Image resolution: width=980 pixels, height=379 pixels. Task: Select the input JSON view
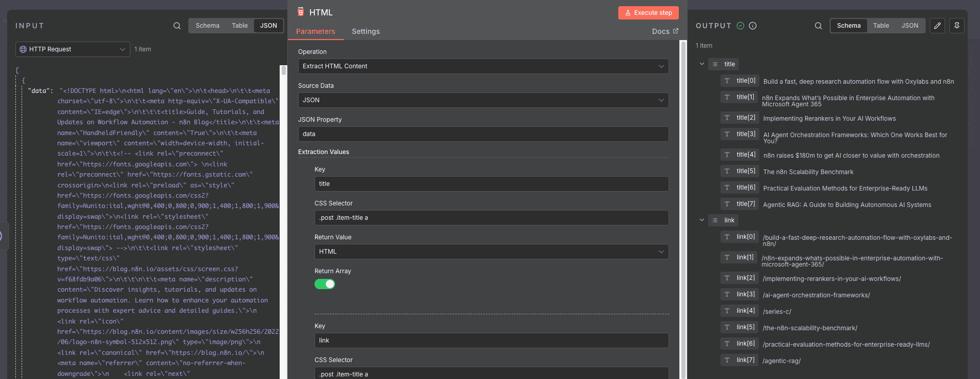coord(268,26)
